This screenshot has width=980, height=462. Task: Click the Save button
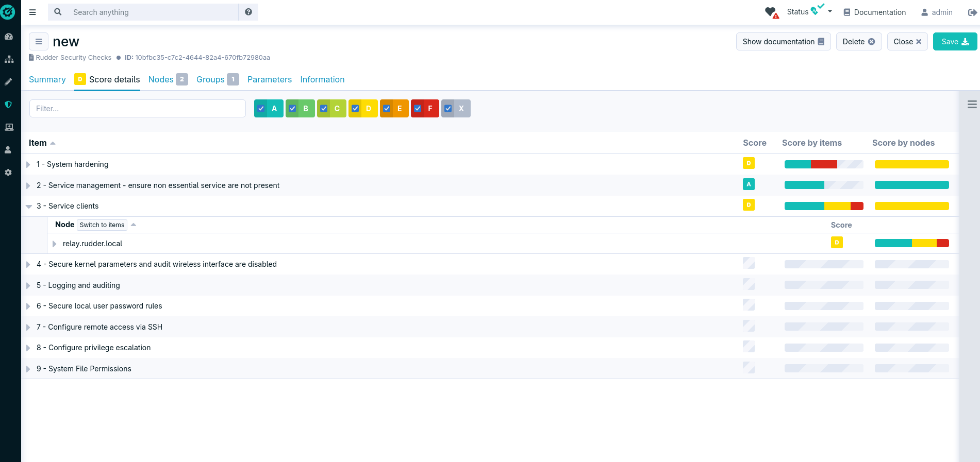click(955, 42)
